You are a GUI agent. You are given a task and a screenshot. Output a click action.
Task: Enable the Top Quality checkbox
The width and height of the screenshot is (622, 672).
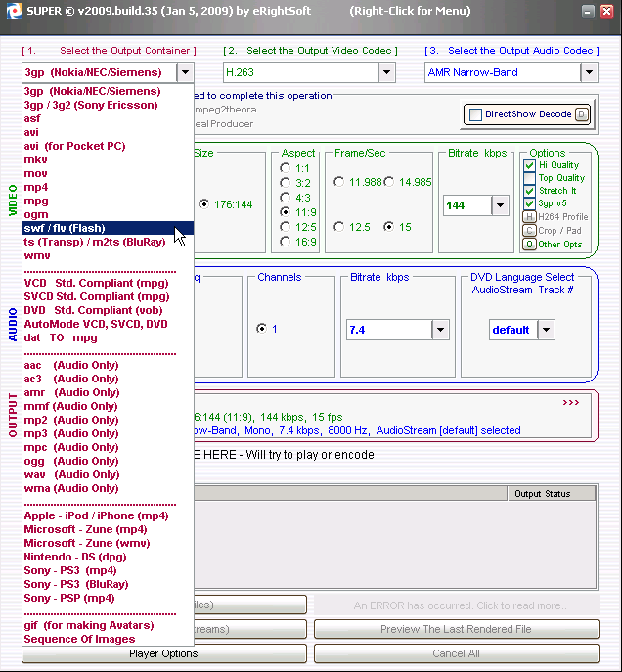tap(529, 178)
